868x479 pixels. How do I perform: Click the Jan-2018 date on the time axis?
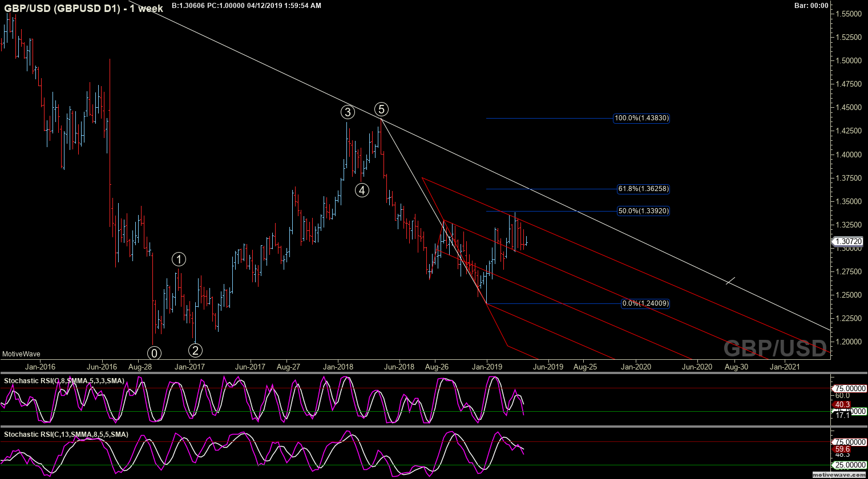pyautogui.click(x=338, y=367)
